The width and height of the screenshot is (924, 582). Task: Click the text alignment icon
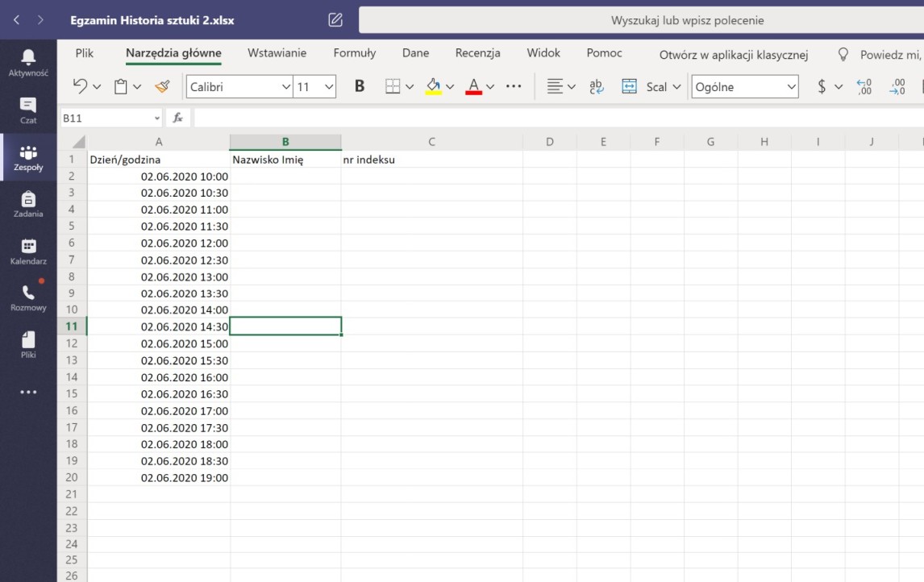[x=555, y=86]
